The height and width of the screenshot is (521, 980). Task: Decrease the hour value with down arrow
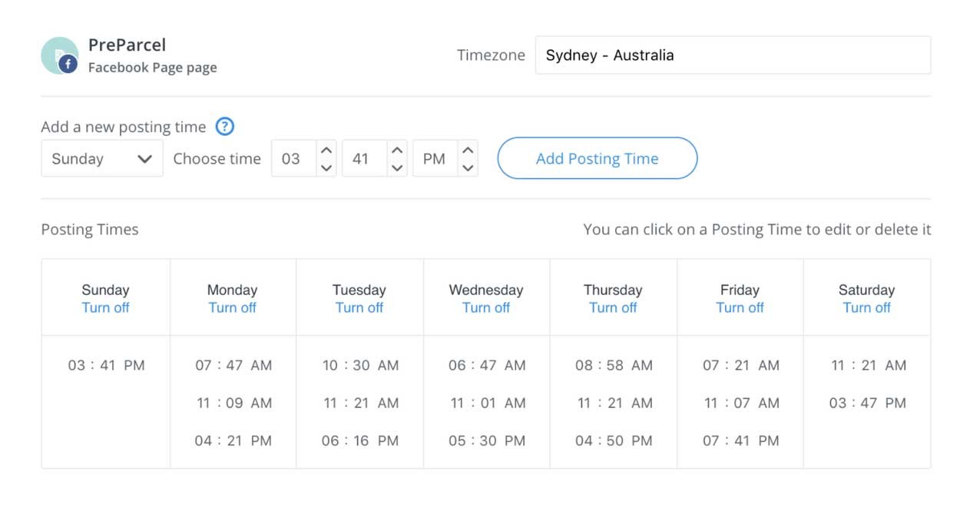(326, 167)
